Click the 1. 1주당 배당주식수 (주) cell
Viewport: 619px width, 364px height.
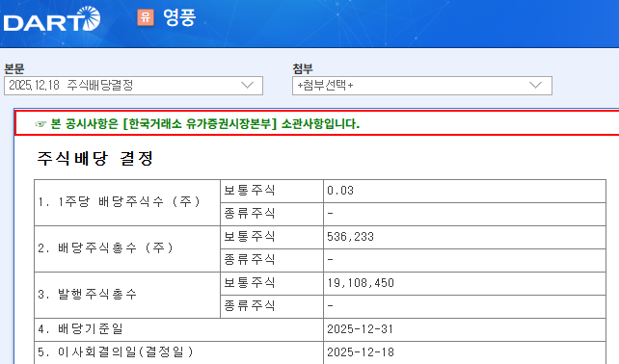tap(127, 203)
